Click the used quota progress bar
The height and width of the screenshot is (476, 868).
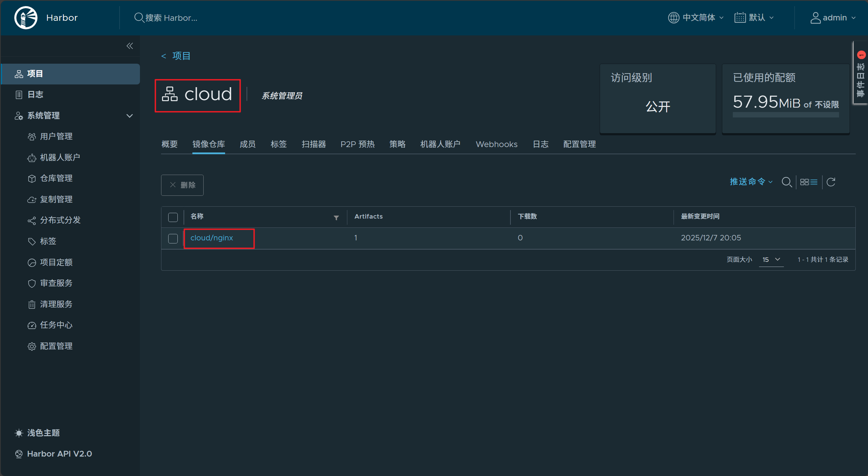tap(786, 115)
